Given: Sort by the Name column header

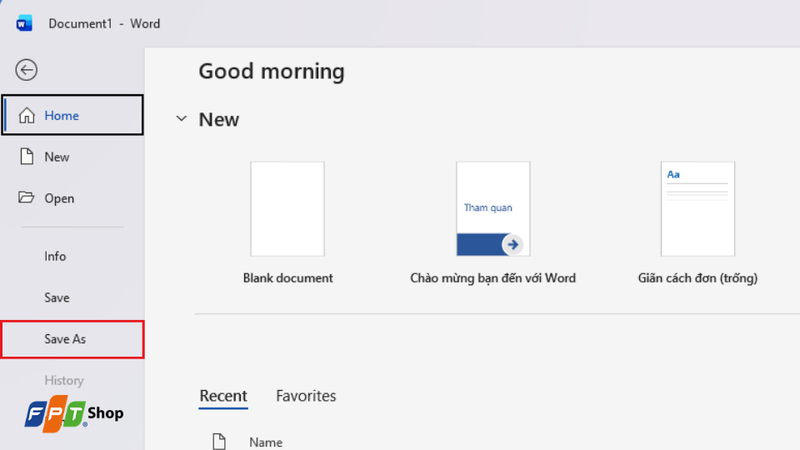Looking at the screenshot, I should (266, 442).
